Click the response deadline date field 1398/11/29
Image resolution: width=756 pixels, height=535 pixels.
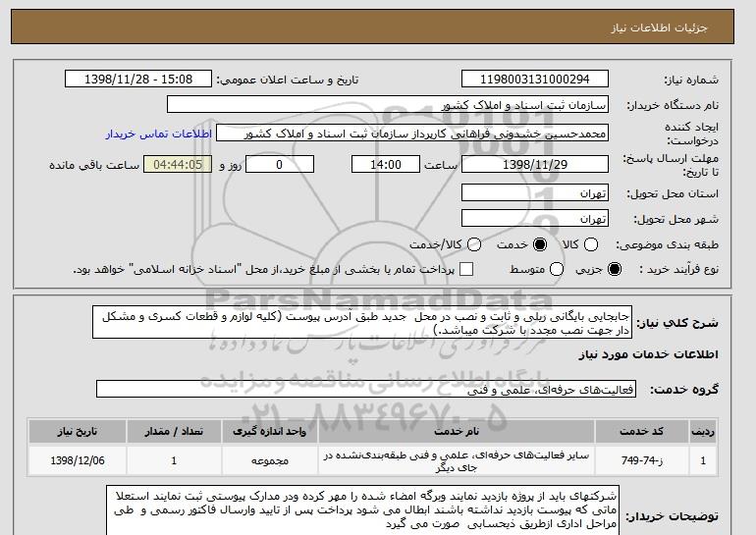tap(535, 164)
